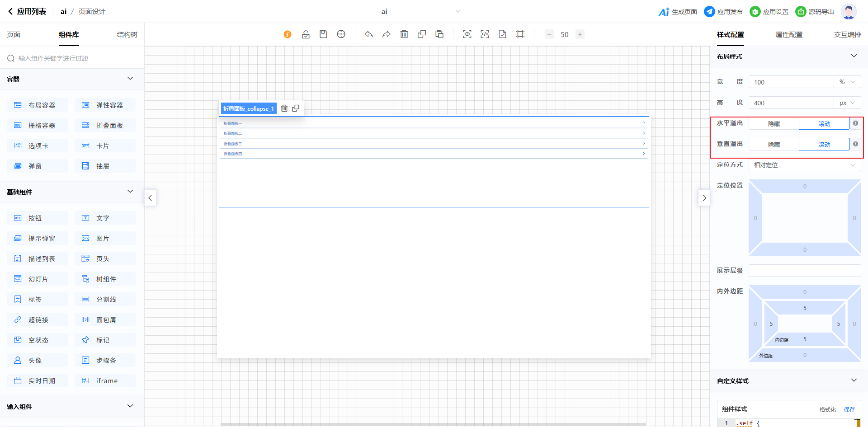868x427 pixels.
Task: Click the trash delete icon in toolbar
Action: 404,34
